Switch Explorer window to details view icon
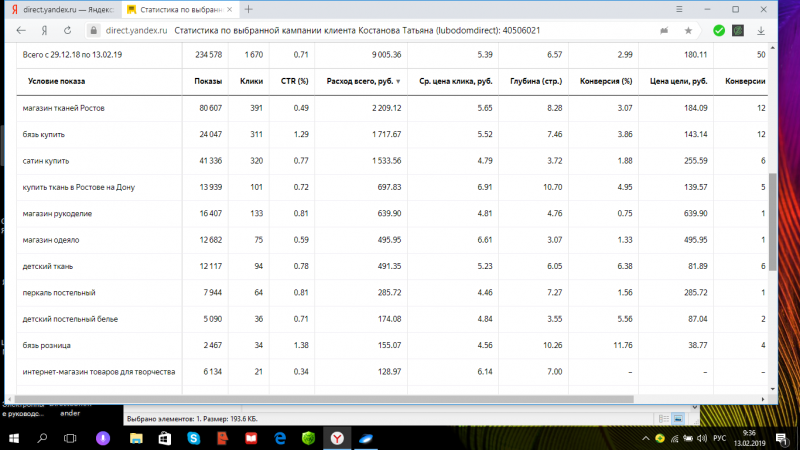 pyautogui.click(x=664, y=419)
